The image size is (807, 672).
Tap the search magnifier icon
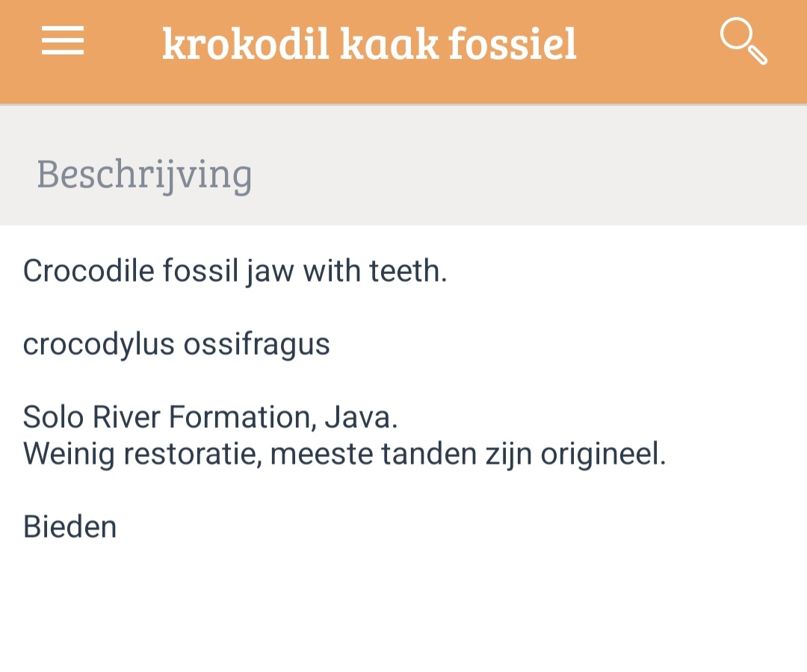click(743, 42)
